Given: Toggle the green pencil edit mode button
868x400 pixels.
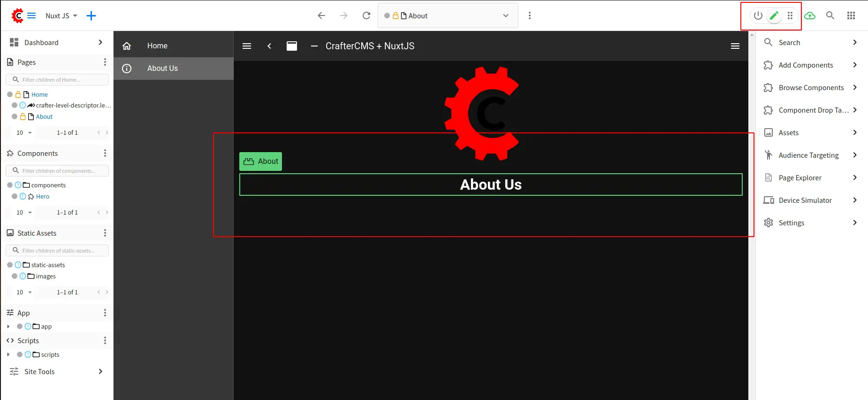Looking at the screenshot, I should pos(774,15).
